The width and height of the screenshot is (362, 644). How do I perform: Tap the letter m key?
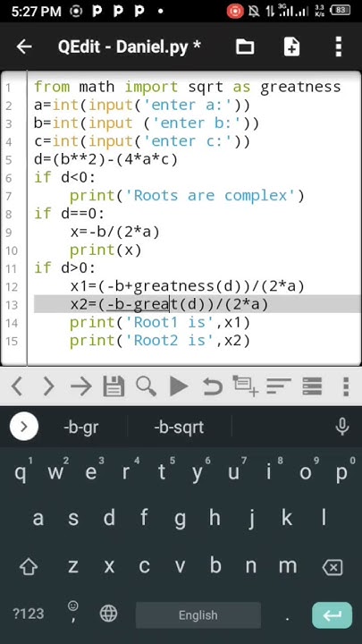(x=288, y=566)
